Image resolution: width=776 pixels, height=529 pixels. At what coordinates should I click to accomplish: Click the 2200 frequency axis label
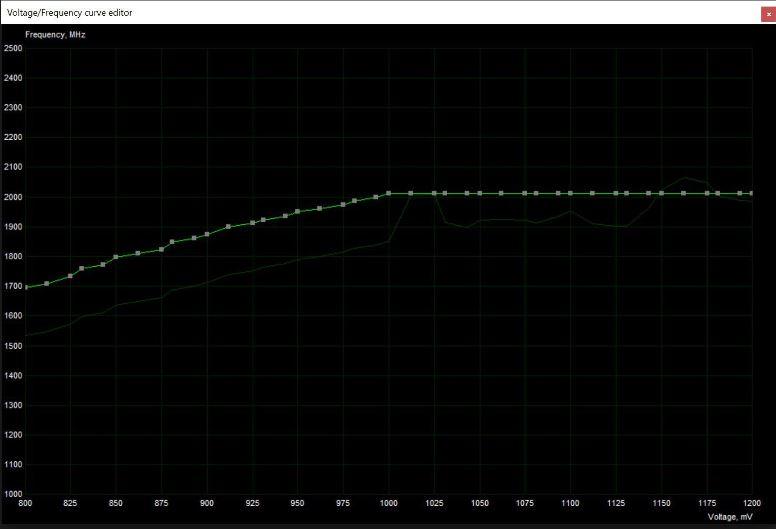coord(13,137)
